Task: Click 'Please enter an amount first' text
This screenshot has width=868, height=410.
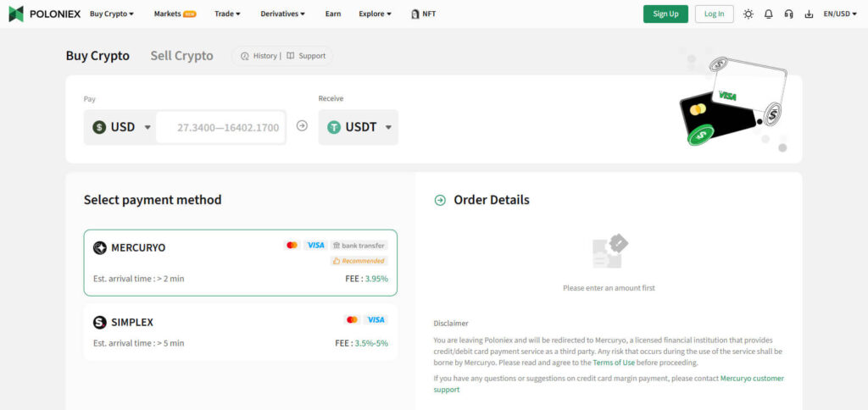Action: [x=609, y=288]
